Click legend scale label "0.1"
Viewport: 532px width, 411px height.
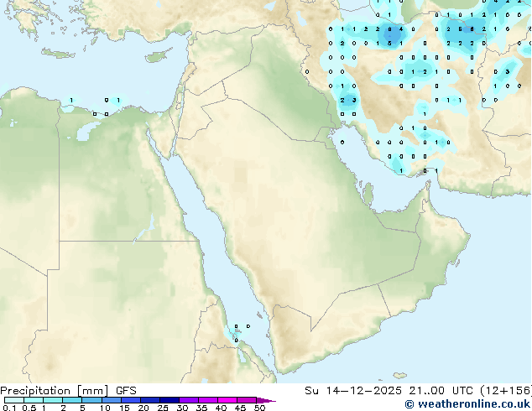[9, 408]
